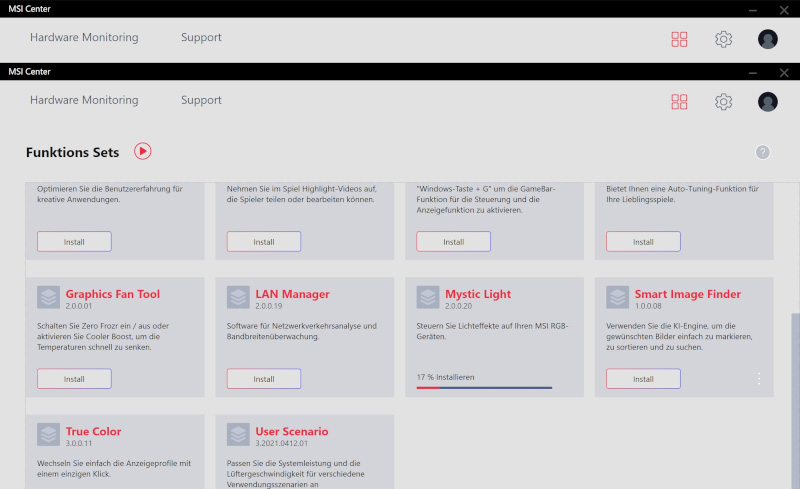Click version text 2.0.0.19 under LAN Manager
Screen dimensions: 800x489
(x=269, y=306)
